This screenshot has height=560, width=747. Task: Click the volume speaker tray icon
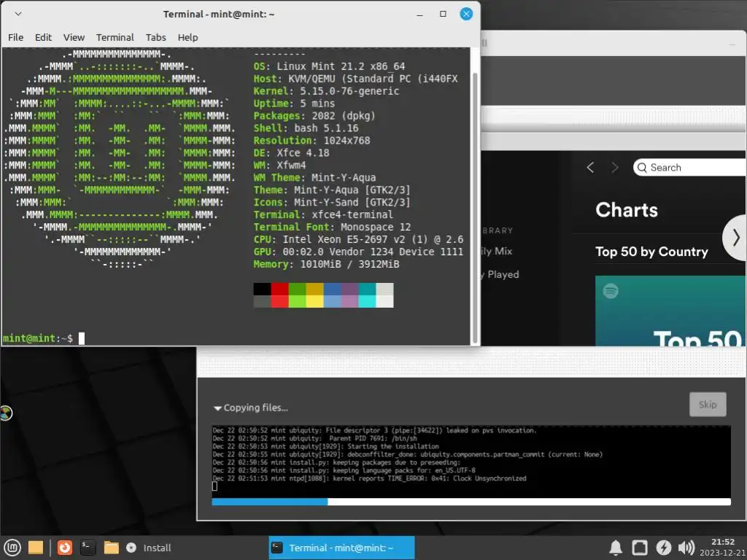(x=686, y=548)
